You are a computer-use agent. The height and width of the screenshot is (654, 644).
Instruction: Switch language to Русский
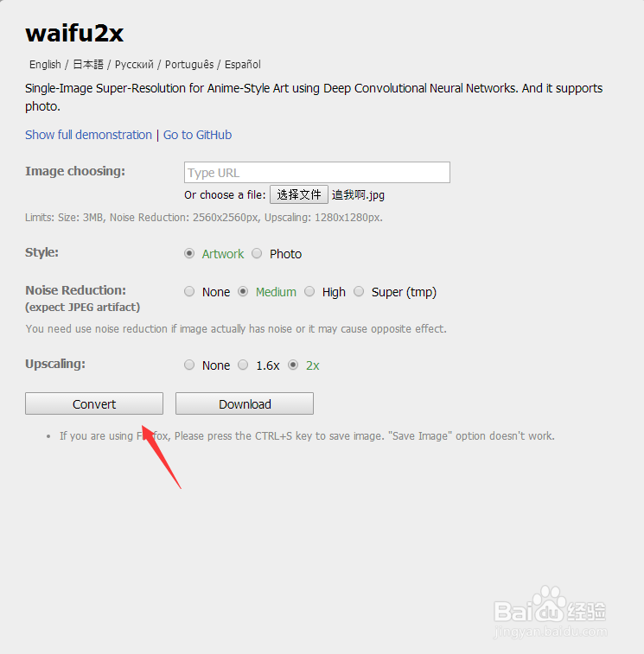coord(134,65)
